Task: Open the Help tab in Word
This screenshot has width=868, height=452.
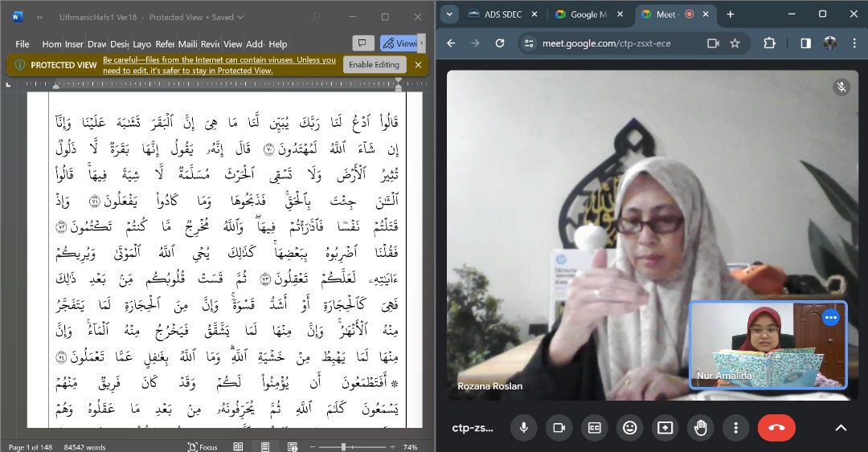Action: (x=278, y=44)
